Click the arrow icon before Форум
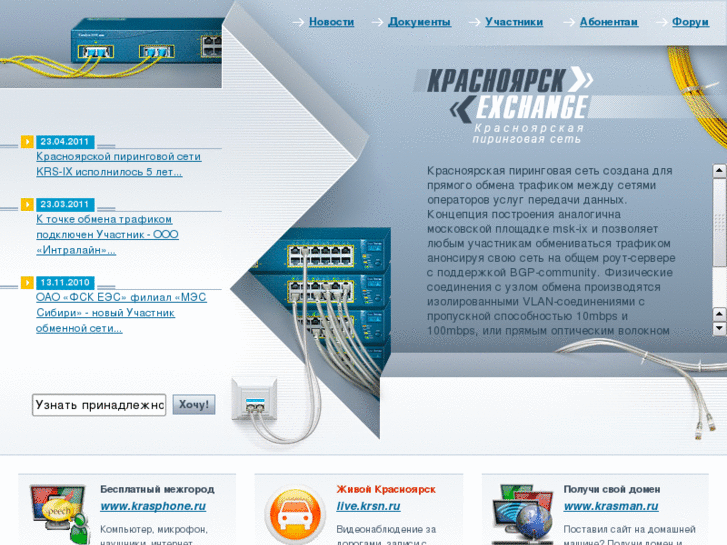This screenshot has width=727, height=545. click(662, 22)
